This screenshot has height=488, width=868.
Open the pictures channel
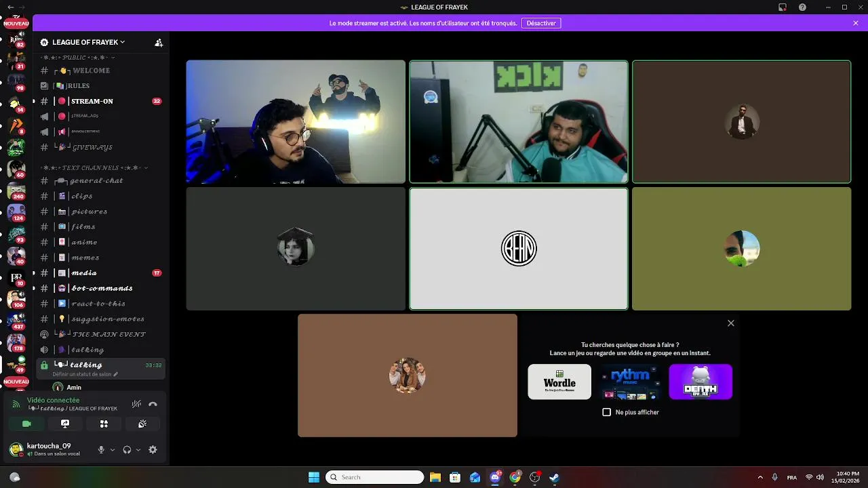tap(100, 211)
